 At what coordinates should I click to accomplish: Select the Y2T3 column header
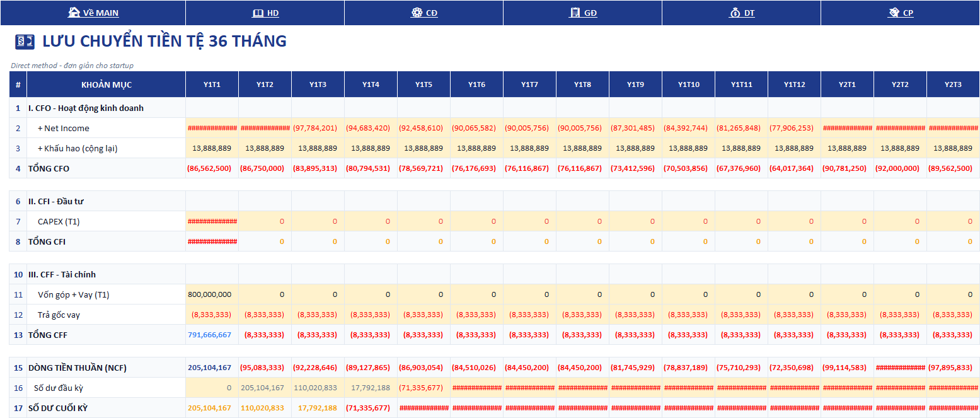point(953,84)
